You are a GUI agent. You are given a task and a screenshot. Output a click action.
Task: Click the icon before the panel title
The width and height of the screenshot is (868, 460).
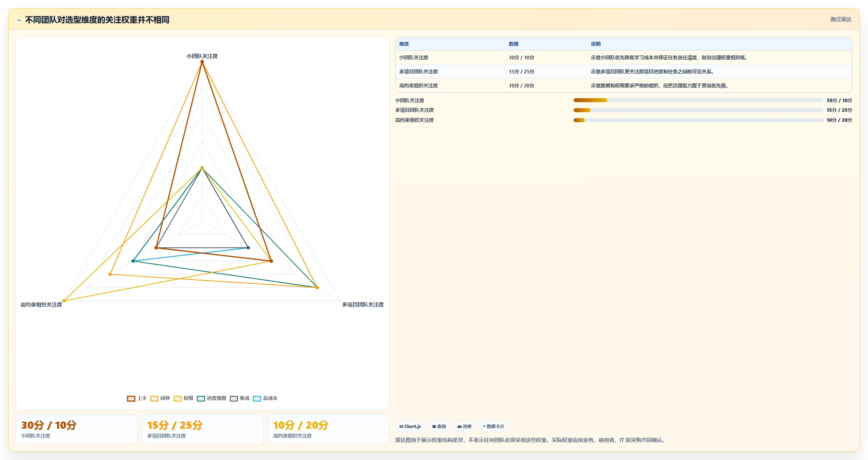pyautogui.click(x=19, y=20)
